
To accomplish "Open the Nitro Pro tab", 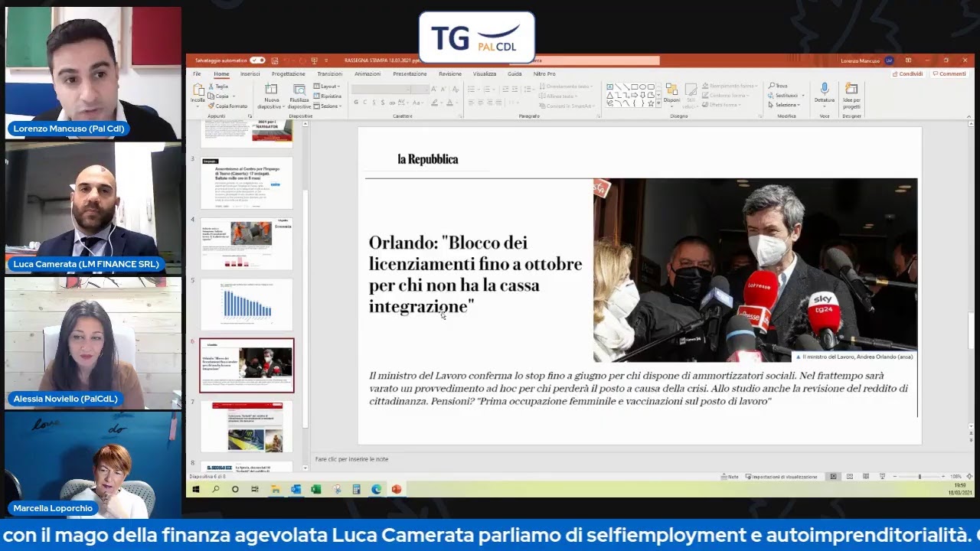I will click(x=544, y=74).
